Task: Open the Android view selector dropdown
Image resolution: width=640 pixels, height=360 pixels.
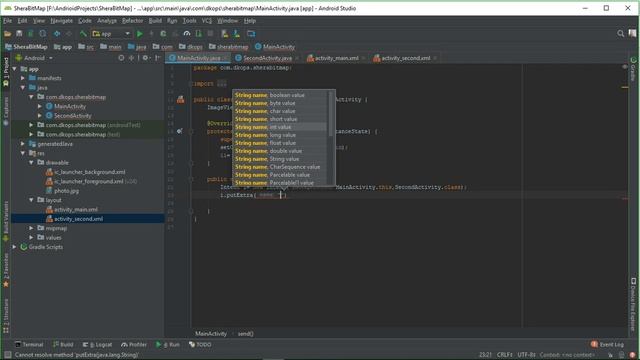Action: point(34,58)
